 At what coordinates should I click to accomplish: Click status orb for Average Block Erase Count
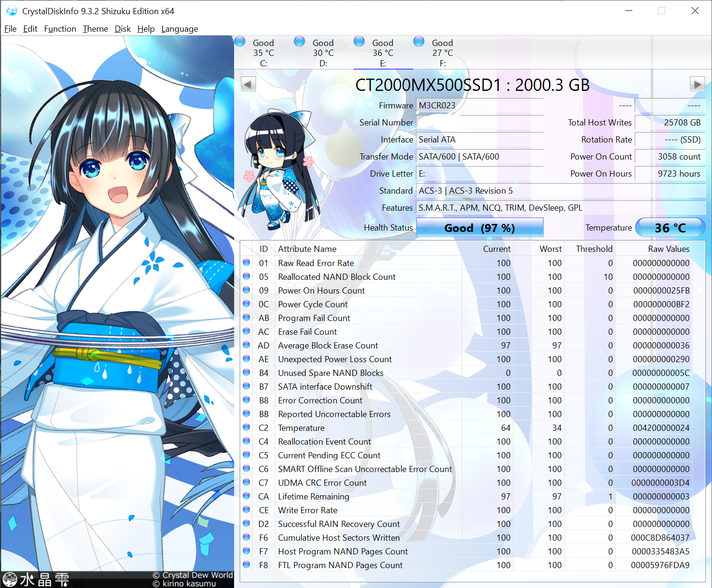click(x=246, y=345)
